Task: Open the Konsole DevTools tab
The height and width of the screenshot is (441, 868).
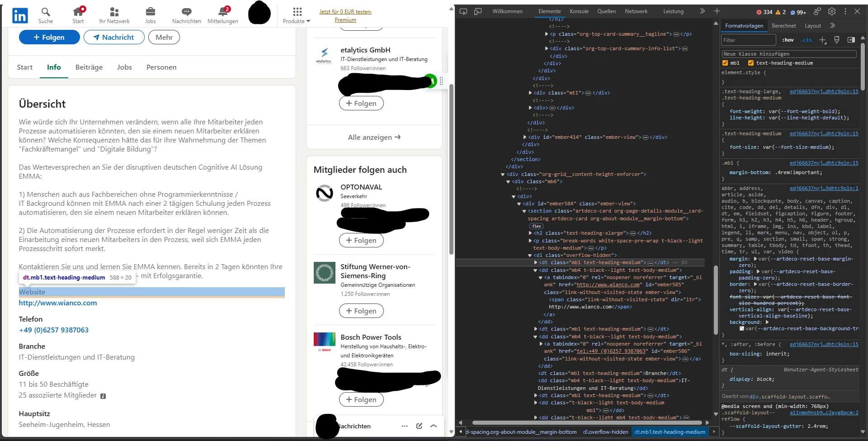Action: pos(579,11)
